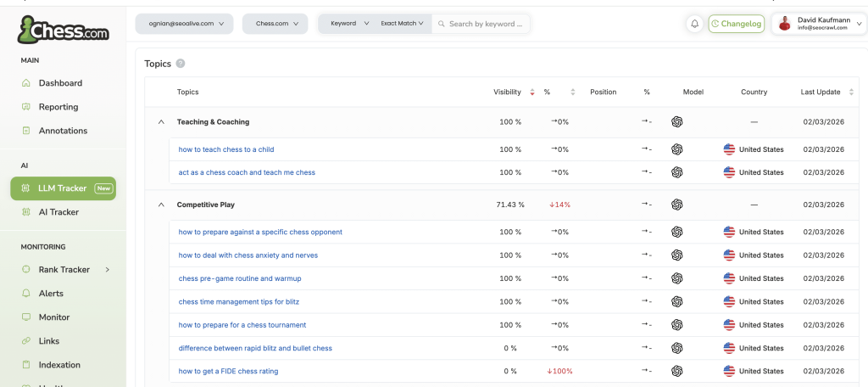Image resolution: width=868 pixels, height=387 pixels.
Task: Collapse the Teaching & Coaching topic group
Action: coord(161,121)
